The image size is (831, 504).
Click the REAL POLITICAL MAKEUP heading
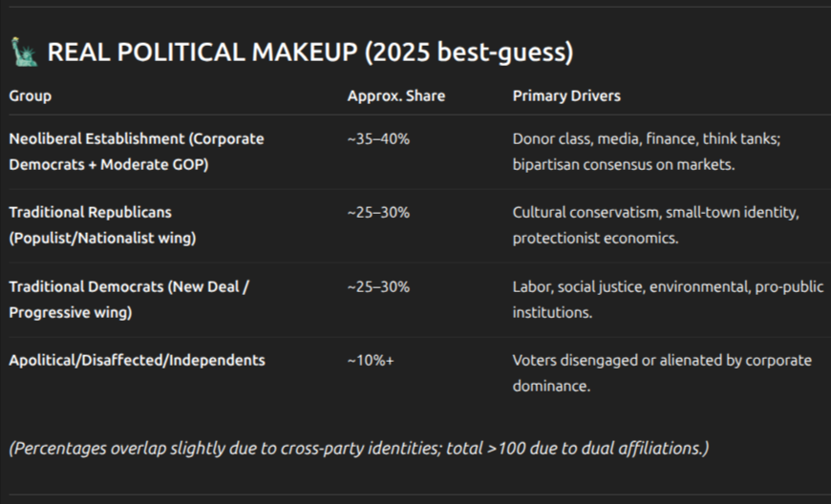[309, 52]
